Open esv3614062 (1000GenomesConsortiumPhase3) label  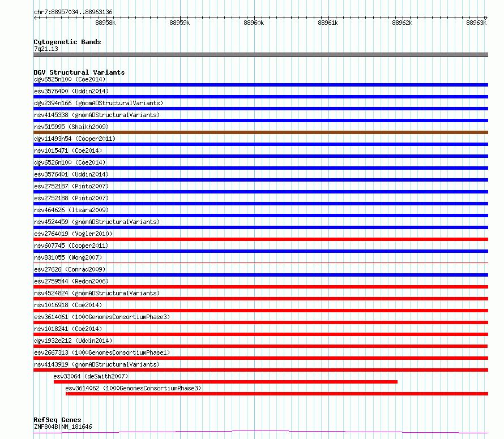(133, 388)
